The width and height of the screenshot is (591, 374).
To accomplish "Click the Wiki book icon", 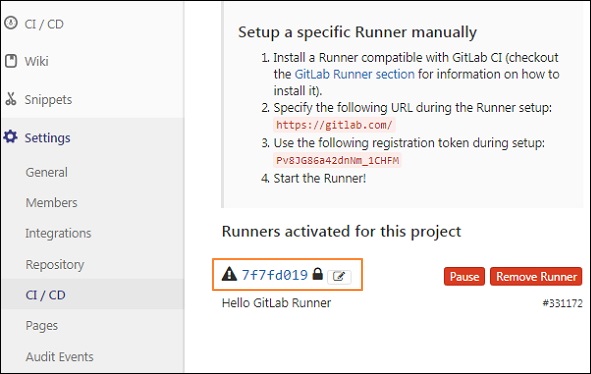I will [x=11, y=61].
